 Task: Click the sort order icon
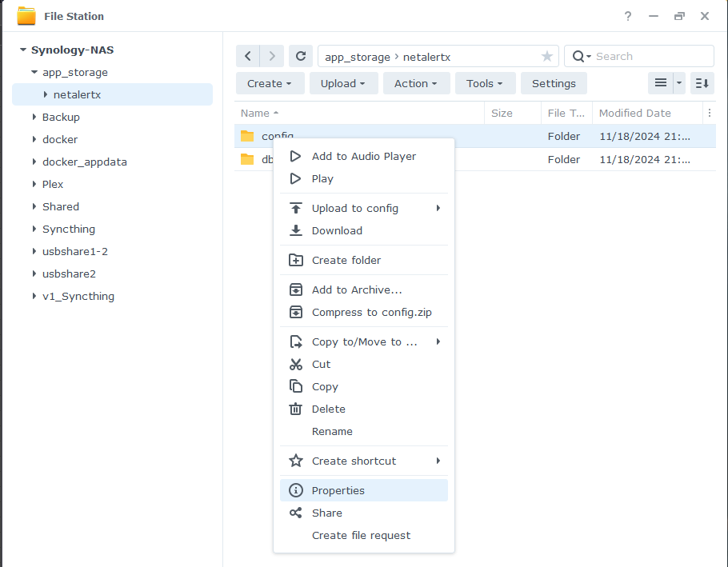(702, 83)
